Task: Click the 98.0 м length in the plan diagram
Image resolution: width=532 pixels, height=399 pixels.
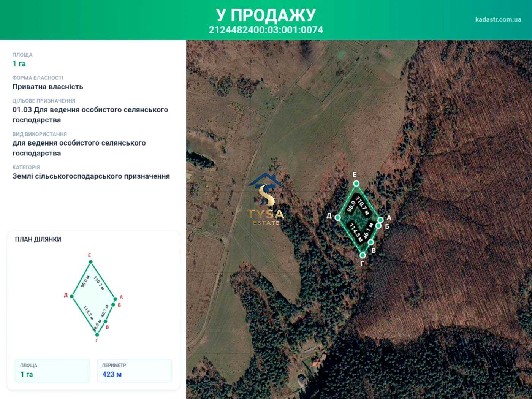Action: [x=85, y=282]
